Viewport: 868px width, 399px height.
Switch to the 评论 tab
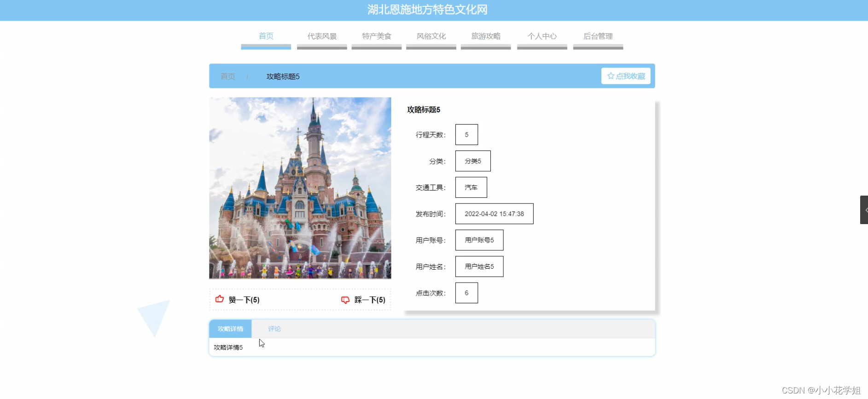pos(274,329)
